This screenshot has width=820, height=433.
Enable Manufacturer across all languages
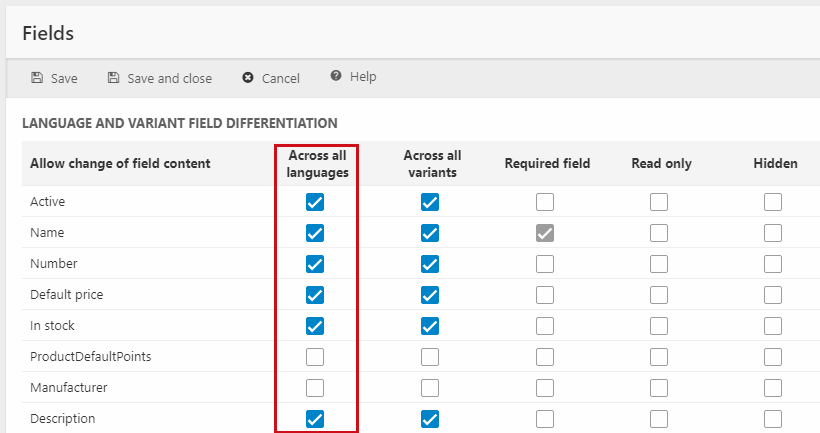pos(315,388)
